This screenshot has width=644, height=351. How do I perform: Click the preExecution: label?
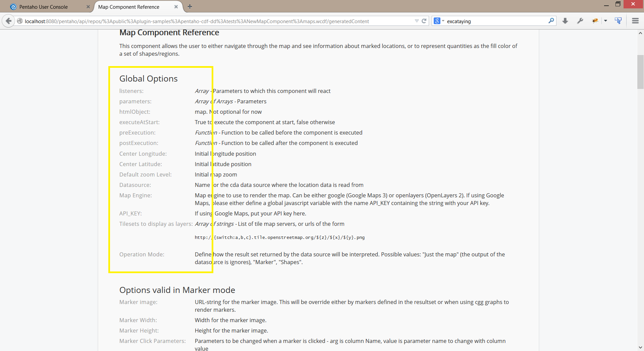click(x=138, y=133)
